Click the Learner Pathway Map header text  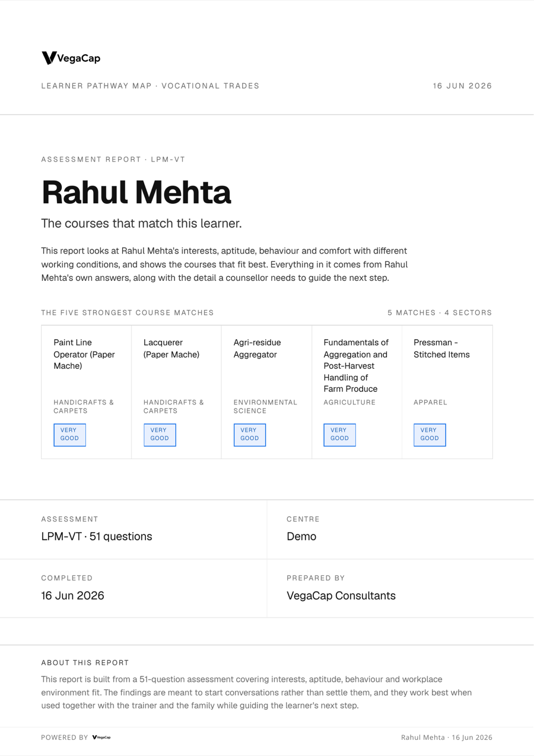(x=150, y=86)
